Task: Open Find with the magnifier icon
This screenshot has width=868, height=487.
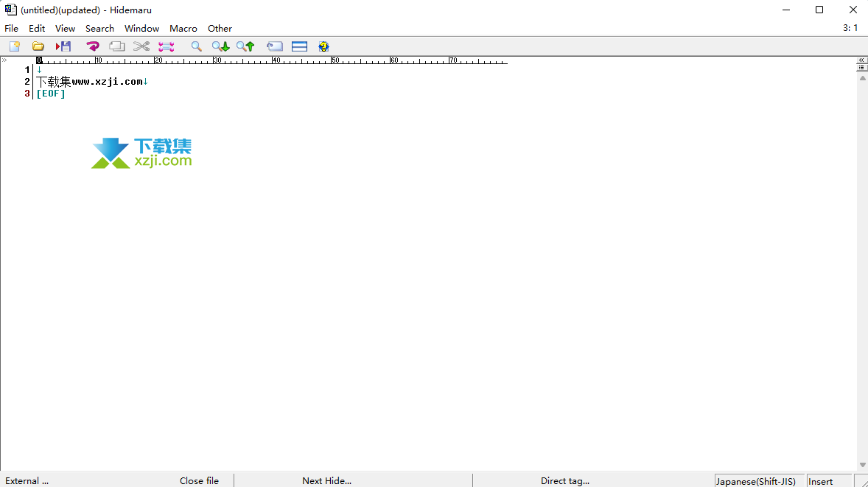Action: [196, 46]
